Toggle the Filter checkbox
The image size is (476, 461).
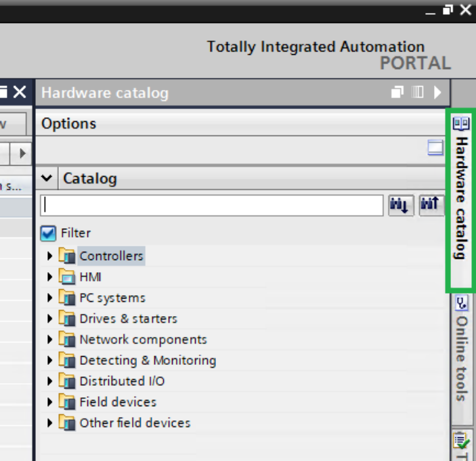click(x=48, y=234)
